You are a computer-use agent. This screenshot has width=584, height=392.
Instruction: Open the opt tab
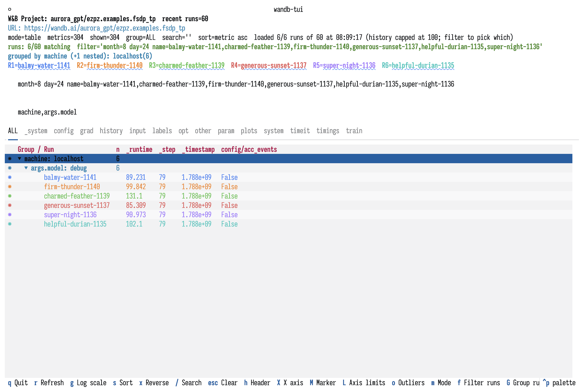coord(183,131)
